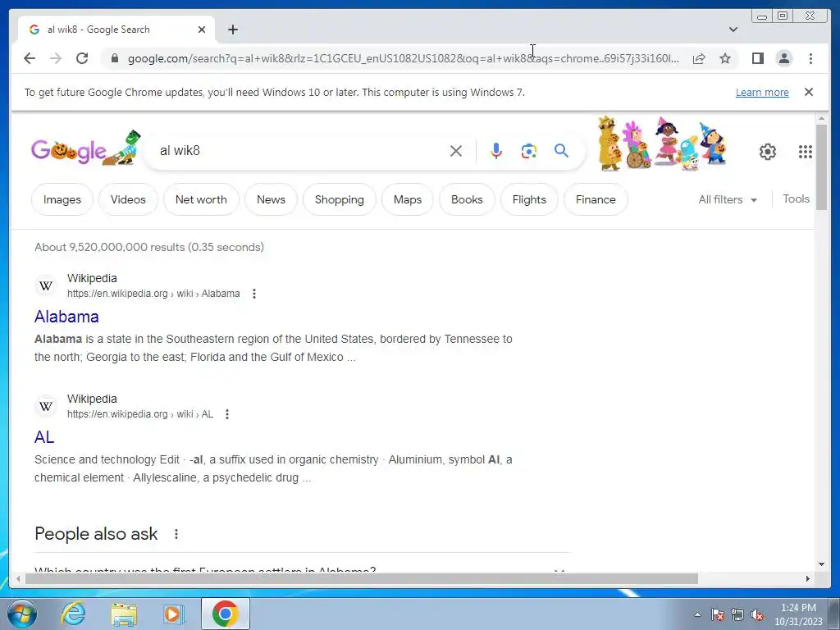Open the Google apps grid
840x630 pixels.
pos(806,152)
